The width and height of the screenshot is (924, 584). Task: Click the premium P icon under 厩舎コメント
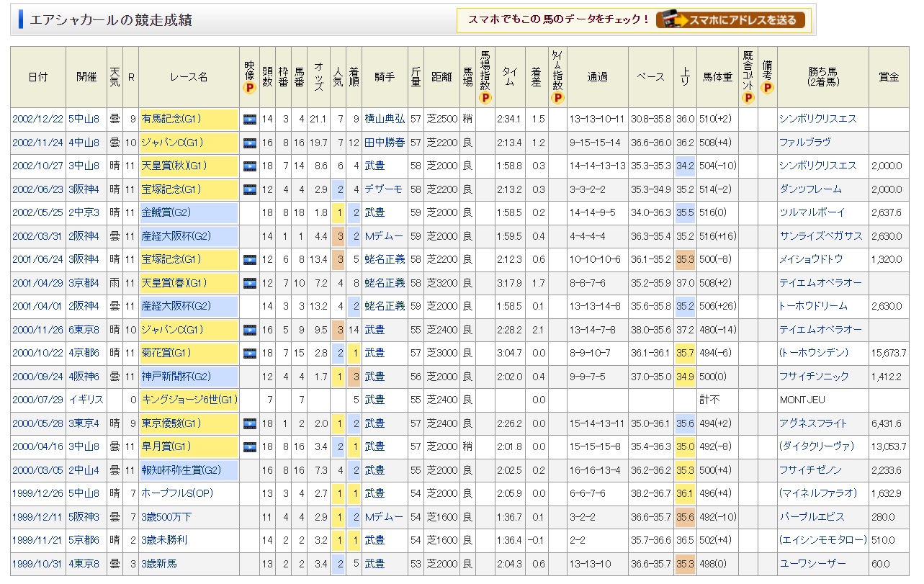pos(748,97)
